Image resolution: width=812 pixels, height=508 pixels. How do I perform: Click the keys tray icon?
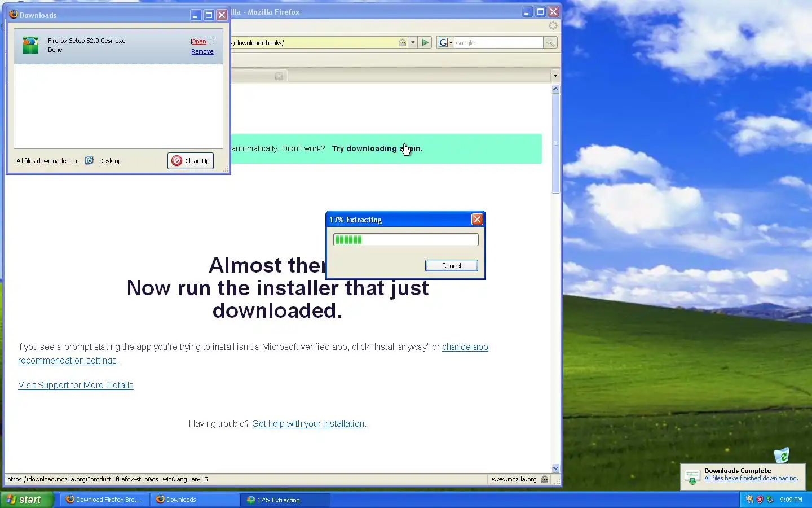[749, 500]
